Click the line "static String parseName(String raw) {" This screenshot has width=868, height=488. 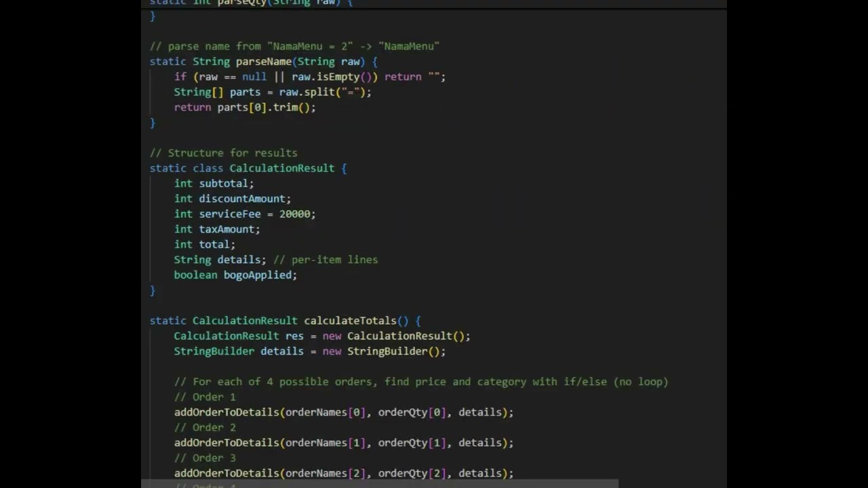(263, 62)
